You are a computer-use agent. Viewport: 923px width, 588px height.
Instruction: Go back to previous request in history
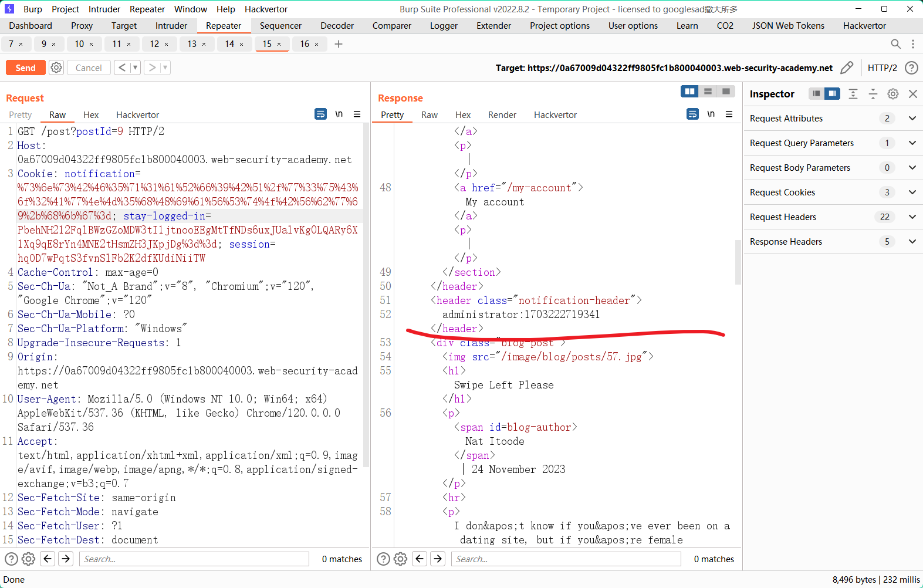pyautogui.click(x=122, y=67)
